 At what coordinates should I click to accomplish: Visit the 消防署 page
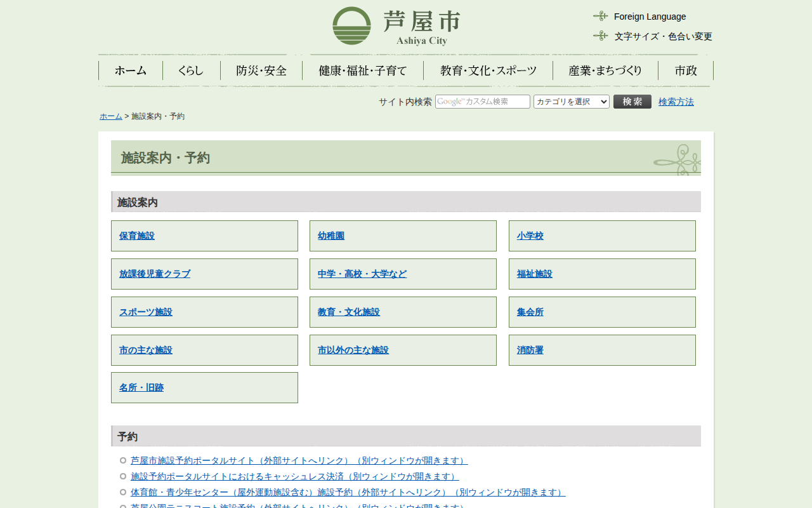530,350
